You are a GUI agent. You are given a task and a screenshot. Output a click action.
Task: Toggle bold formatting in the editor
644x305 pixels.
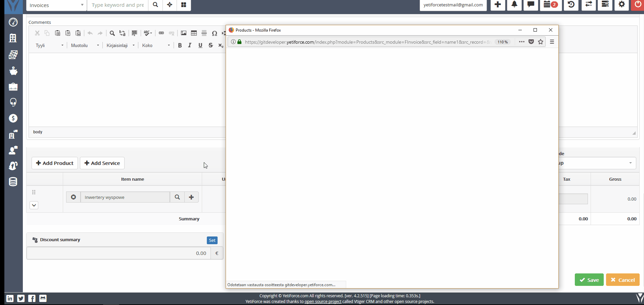[180, 45]
